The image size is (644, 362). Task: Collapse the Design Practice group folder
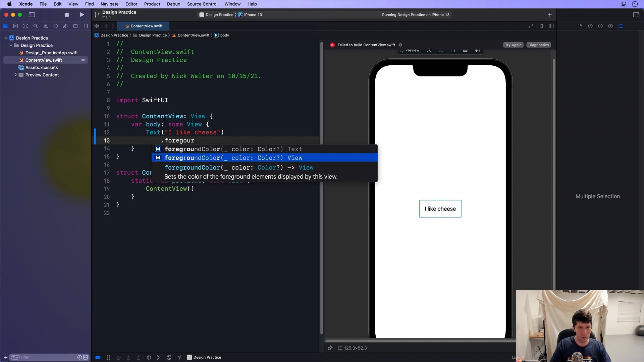tap(11, 45)
